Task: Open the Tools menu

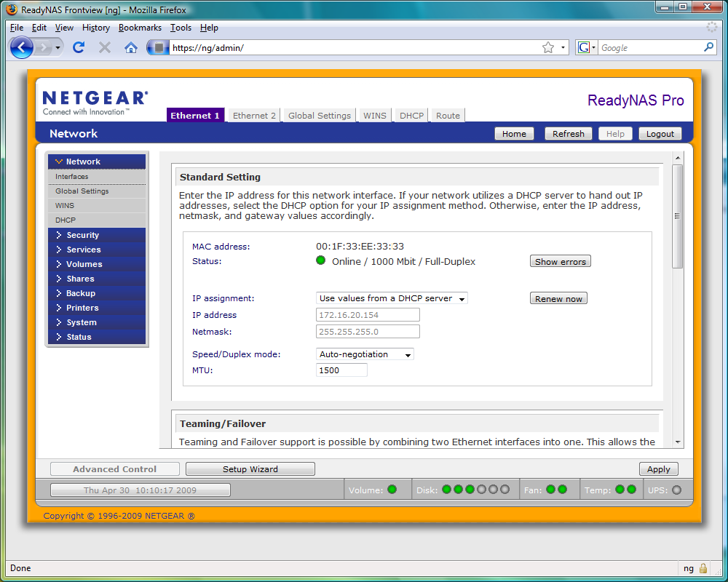Action: click(x=181, y=28)
